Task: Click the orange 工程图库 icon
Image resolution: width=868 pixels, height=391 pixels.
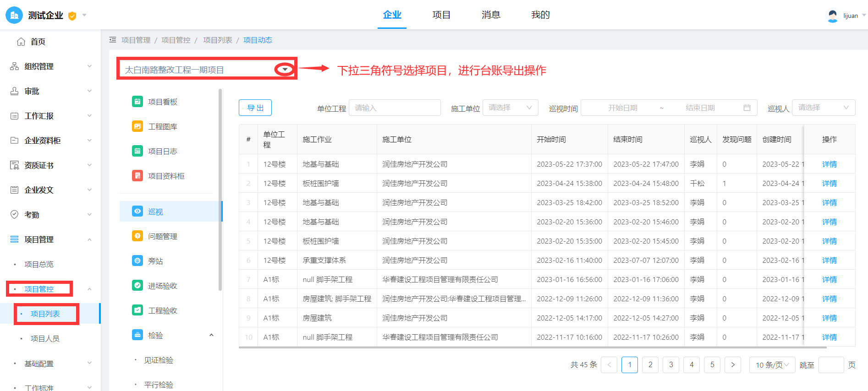Action: pos(137,126)
